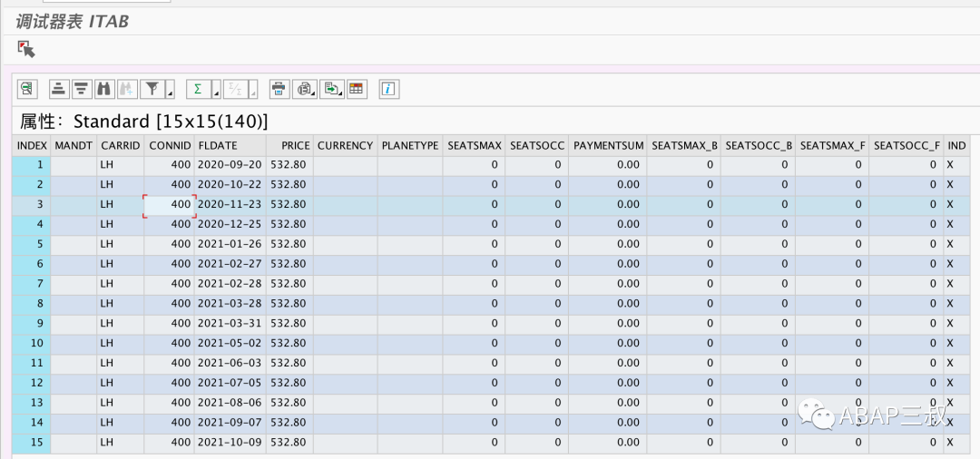This screenshot has height=459, width=980.
Task: Click the LH carrier cell in row 7
Action: (x=120, y=284)
